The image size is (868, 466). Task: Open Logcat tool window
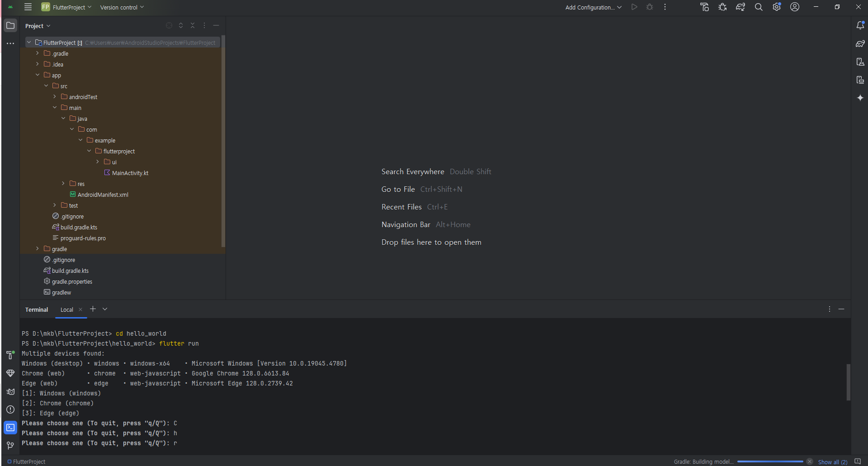tap(10, 391)
